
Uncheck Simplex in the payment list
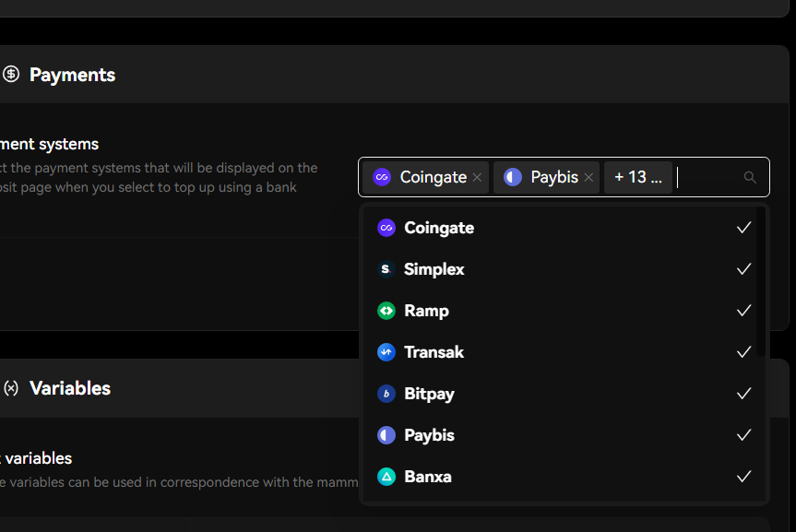click(x=743, y=268)
